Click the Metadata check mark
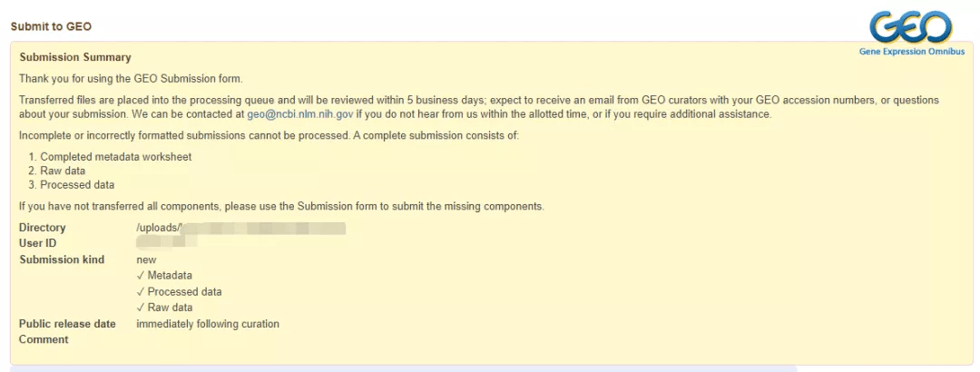 click(x=141, y=276)
